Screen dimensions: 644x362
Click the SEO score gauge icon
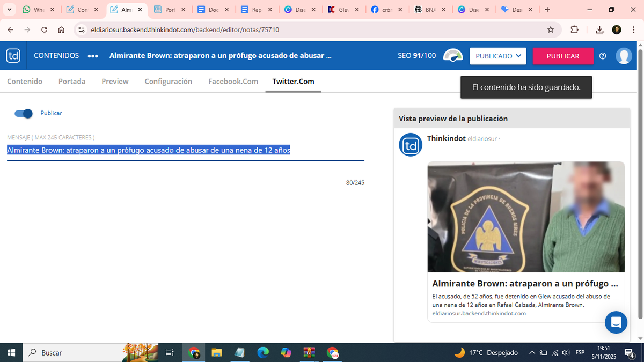(453, 56)
